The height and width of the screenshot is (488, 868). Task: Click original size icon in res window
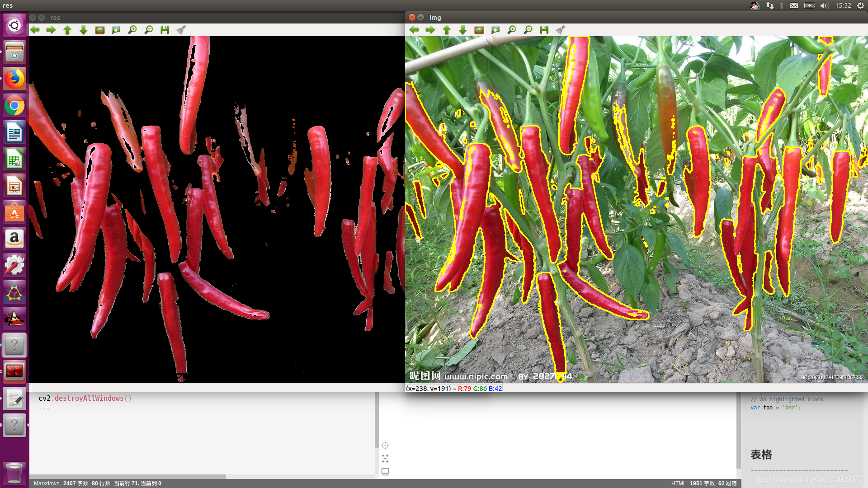pos(100,30)
